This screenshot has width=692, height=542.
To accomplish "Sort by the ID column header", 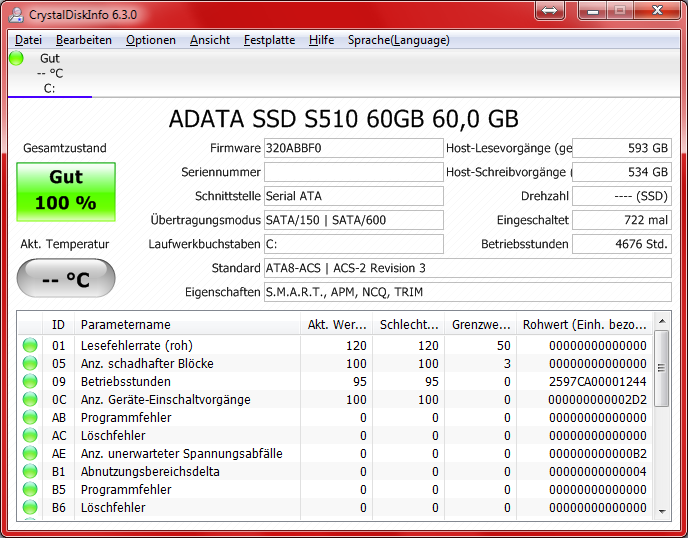I will [58, 324].
